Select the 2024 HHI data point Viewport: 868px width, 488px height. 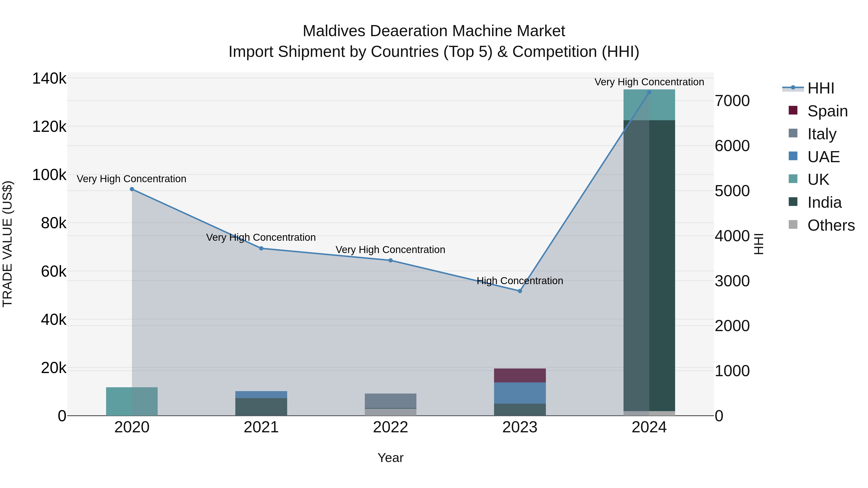[x=649, y=92]
